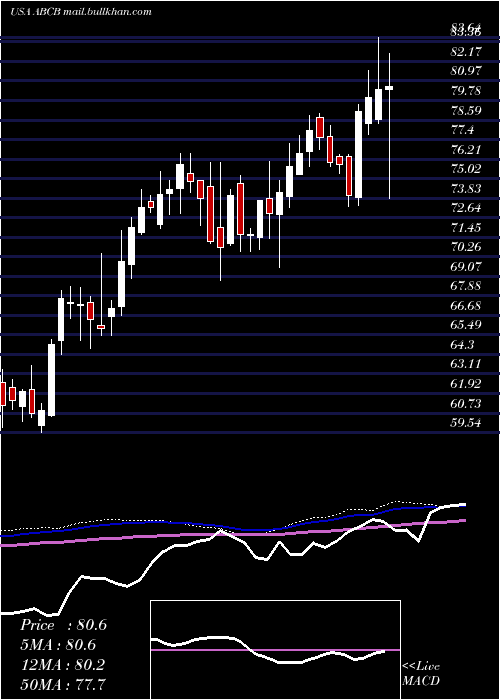Click the 63.11 price axis label

467,364
